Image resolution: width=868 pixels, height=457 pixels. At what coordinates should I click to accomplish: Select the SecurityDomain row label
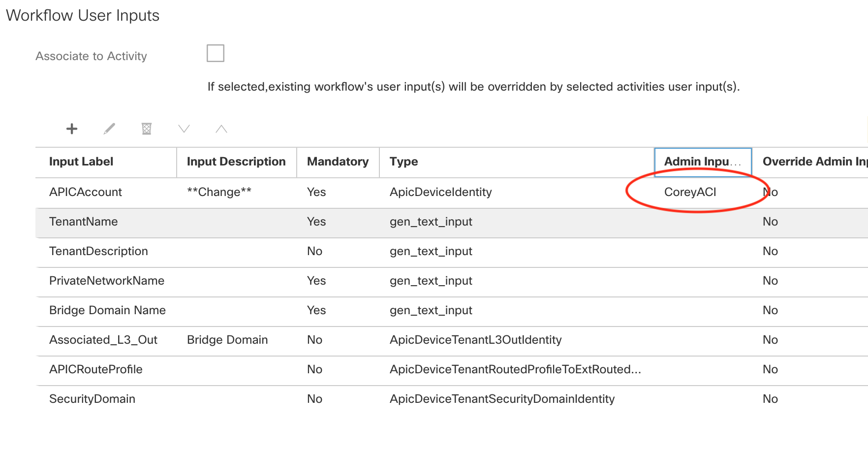(x=92, y=399)
